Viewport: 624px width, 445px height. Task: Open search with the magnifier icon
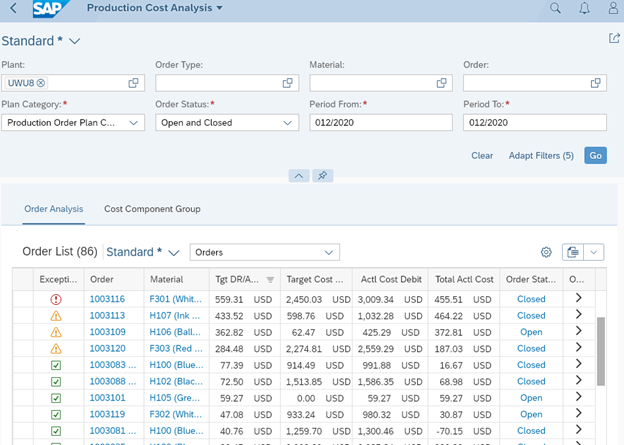(x=556, y=9)
